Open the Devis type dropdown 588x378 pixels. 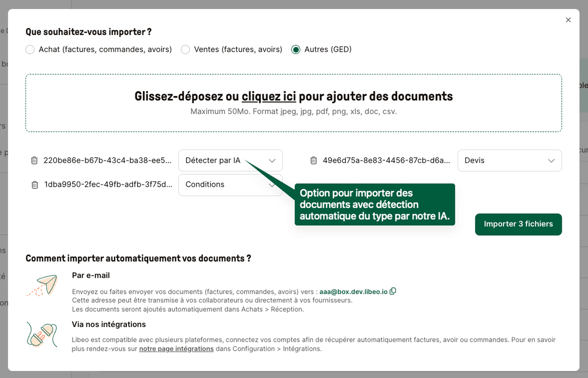pos(509,160)
